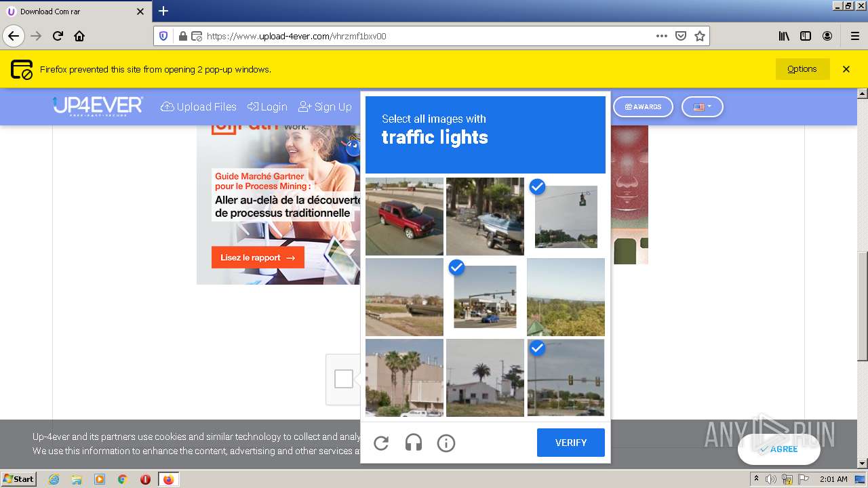Open the Login link
Image resolution: width=868 pixels, height=488 pixels.
coord(267,107)
